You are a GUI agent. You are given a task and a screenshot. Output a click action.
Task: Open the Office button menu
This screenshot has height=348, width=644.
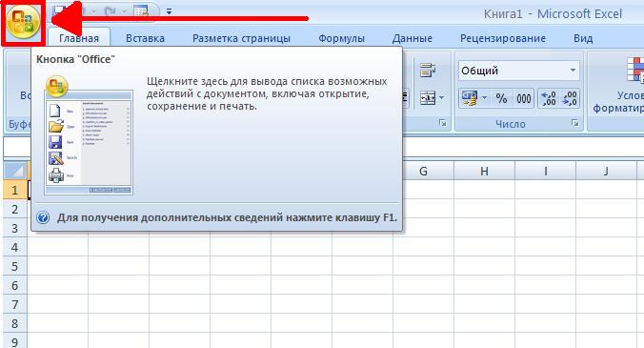click(23, 23)
